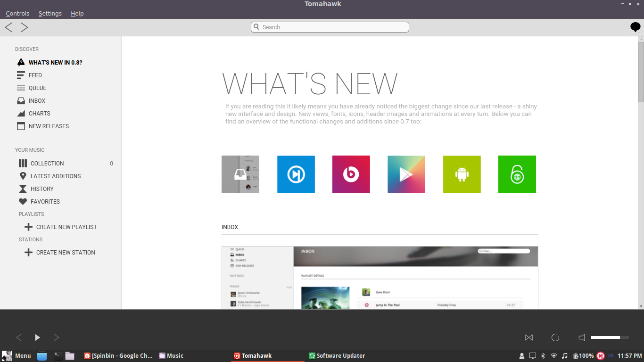Switch to Music folder in the taskbar
Screen dimensions: 644x362
tap(172, 356)
